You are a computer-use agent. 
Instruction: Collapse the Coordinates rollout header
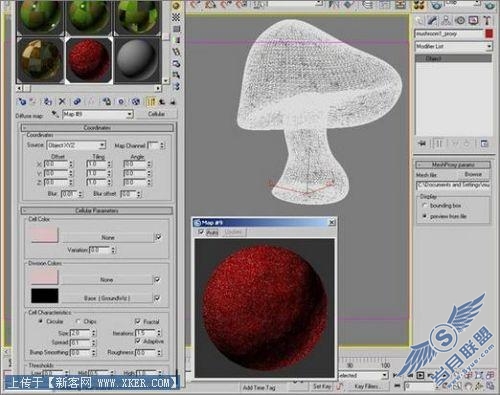97,128
